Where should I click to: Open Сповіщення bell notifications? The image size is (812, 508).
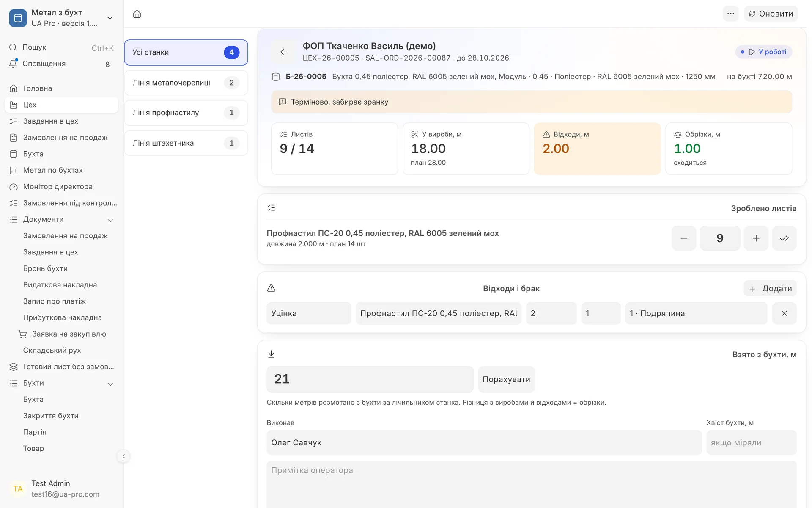click(59, 63)
